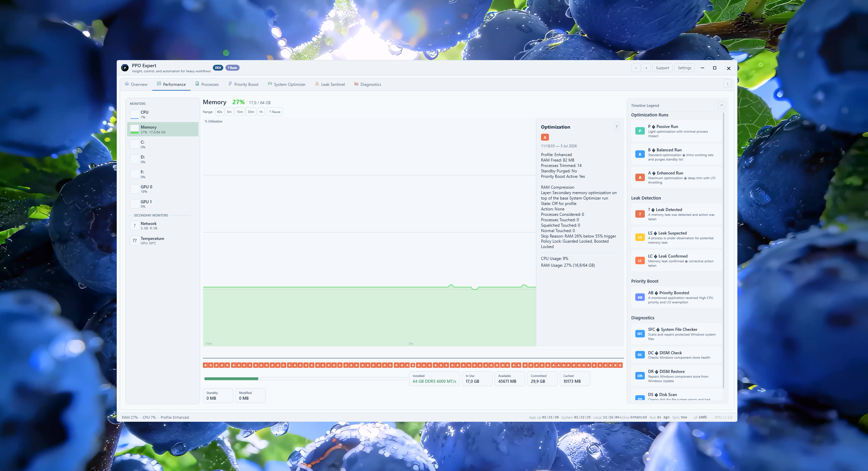Viewport: 868px width, 471px height.
Task: Go to the Priority Boost tab
Action: [243, 84]
